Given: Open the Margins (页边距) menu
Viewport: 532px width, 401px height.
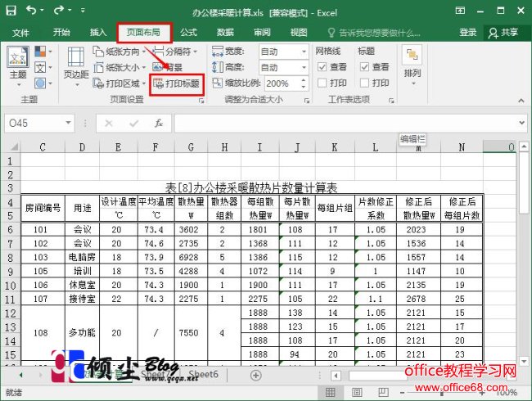Looking at the screenshot, I should point(76,67).
